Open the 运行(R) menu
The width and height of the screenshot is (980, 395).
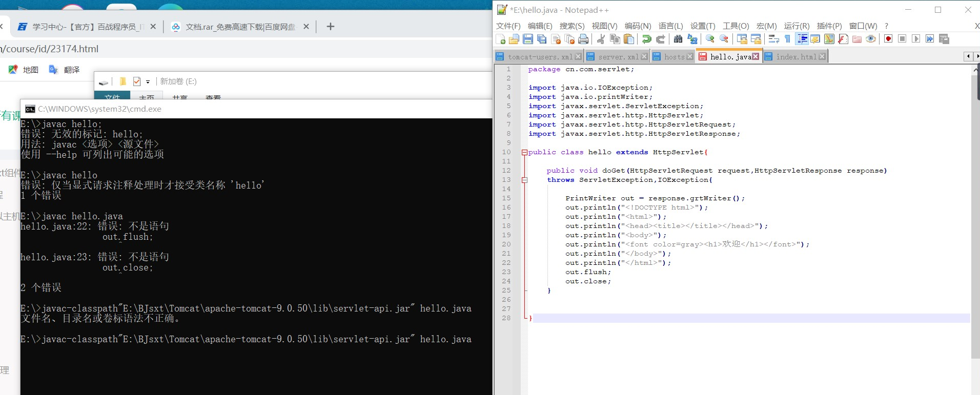tap(797, 26)
